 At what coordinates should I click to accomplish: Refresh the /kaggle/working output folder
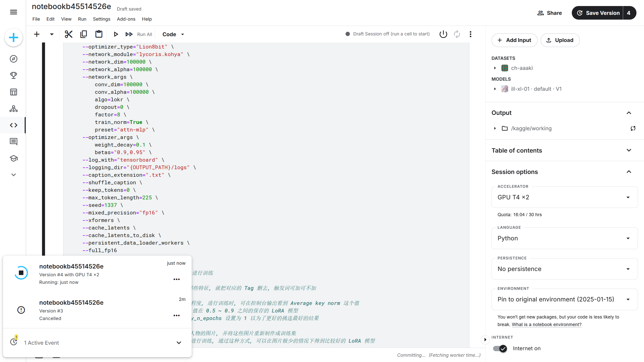coord(633,128)
